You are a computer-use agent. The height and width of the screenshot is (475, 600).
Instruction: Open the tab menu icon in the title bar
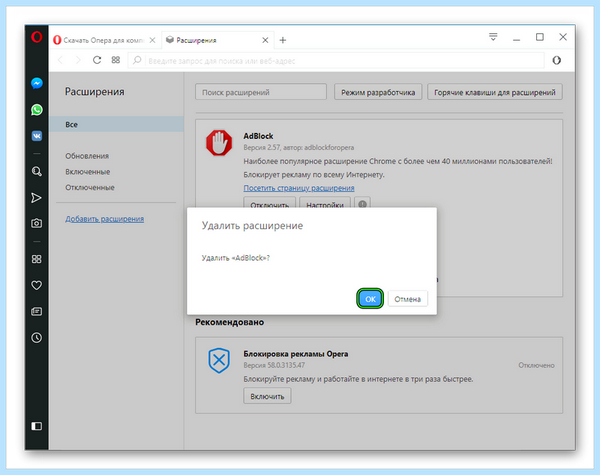pyautogui.click(x=493, y=37)
